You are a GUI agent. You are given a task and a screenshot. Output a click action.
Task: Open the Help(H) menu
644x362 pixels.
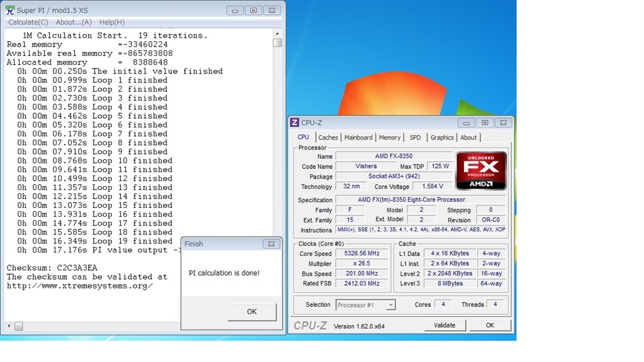112,22
